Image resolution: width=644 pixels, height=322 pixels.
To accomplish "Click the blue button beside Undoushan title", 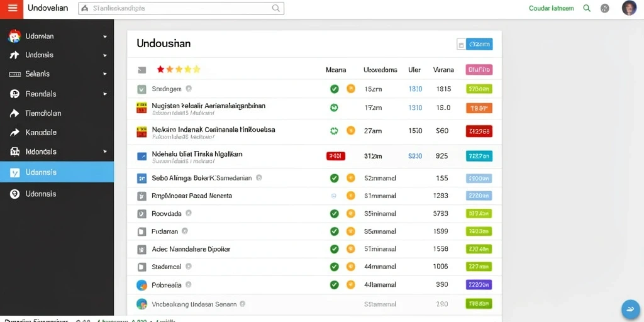I will [x=479, y=45].
